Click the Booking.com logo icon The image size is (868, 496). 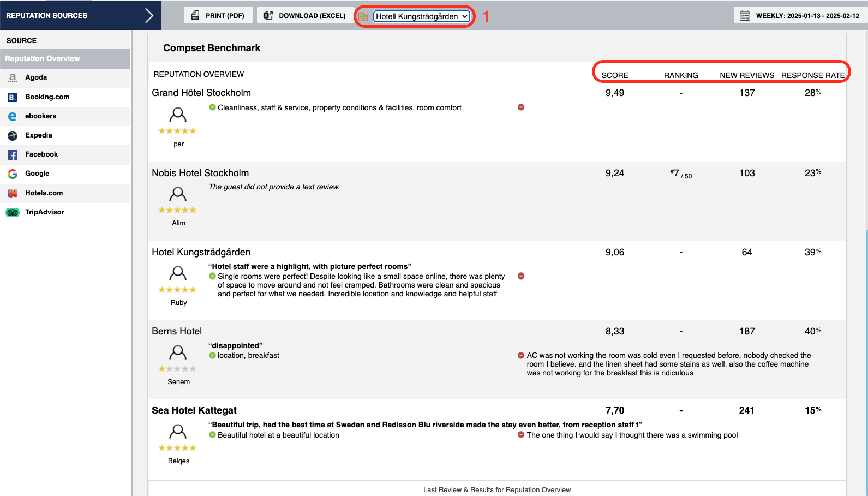coord(13,97)
